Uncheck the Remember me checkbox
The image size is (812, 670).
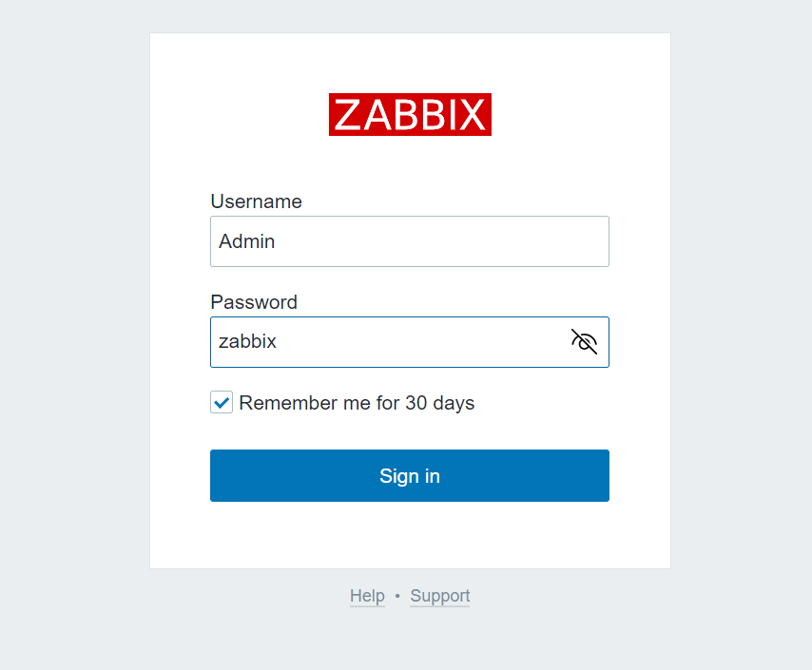pyautogui.click(x=222, y=403)
